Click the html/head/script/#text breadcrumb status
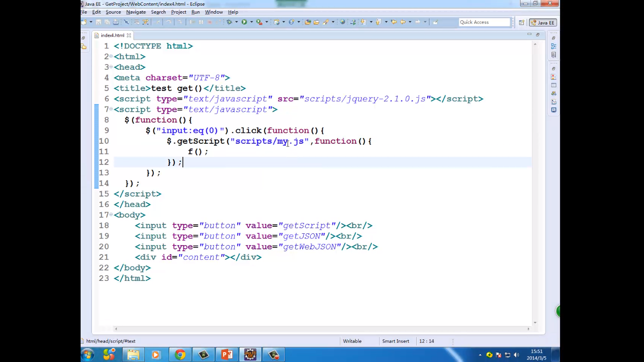This screenshot has height=362, width=644. click(x=111, y=341)
